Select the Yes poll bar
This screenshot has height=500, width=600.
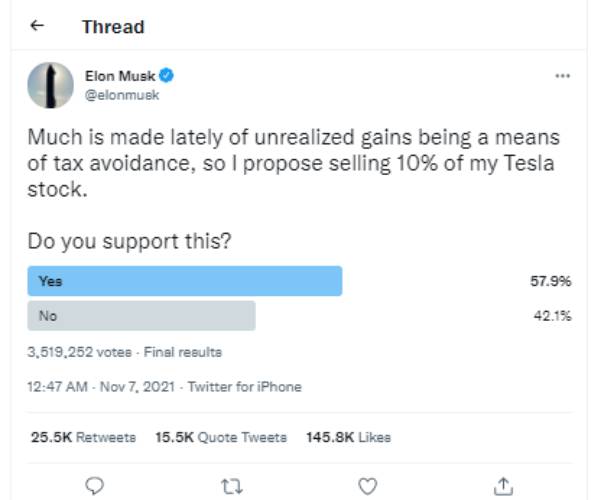pos(184,281)
